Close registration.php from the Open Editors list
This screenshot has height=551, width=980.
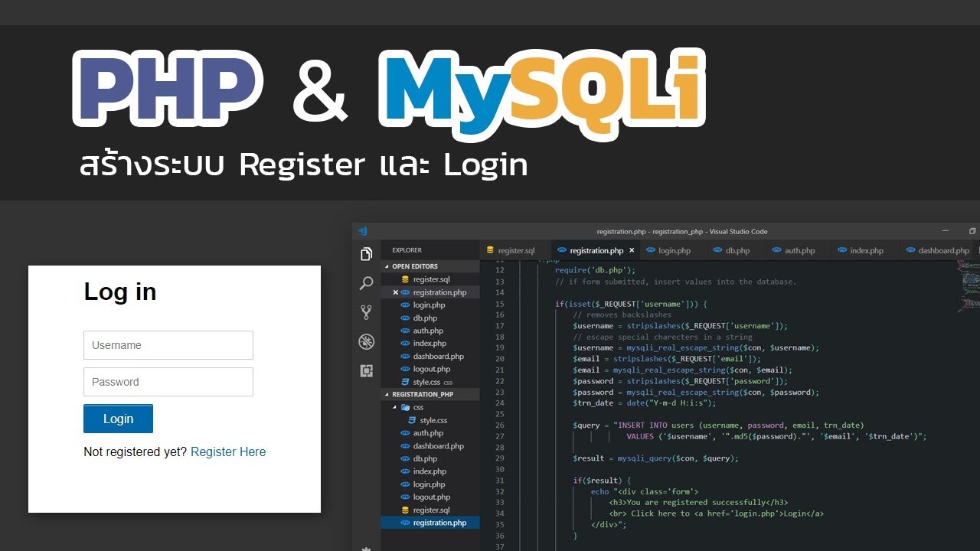coord(396,292)
